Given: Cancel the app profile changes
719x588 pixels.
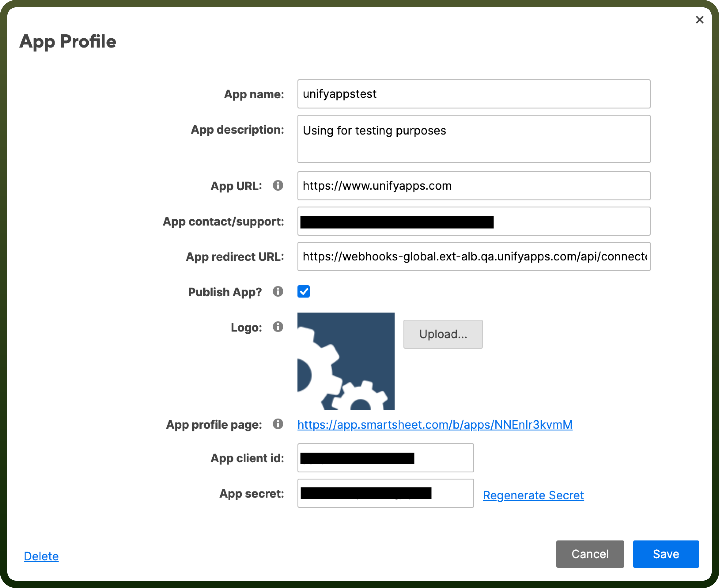Looking at the screenshot, I should pos(590,554).
